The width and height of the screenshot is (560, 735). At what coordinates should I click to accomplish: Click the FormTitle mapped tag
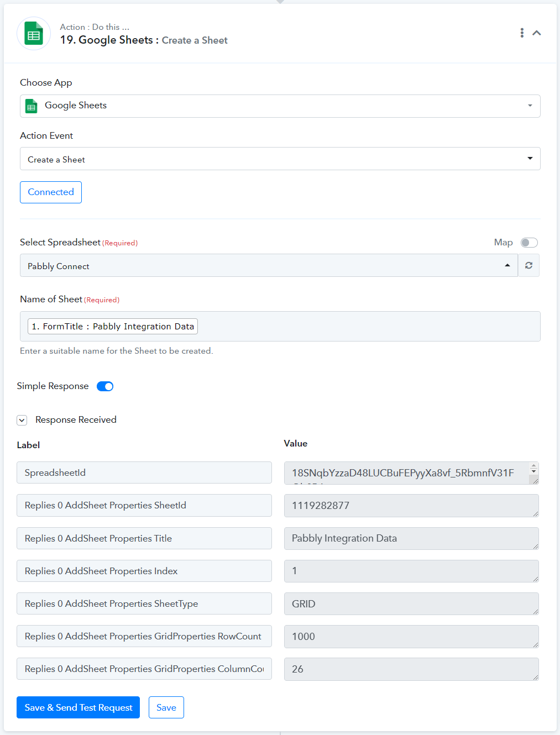tap(113, 326)
